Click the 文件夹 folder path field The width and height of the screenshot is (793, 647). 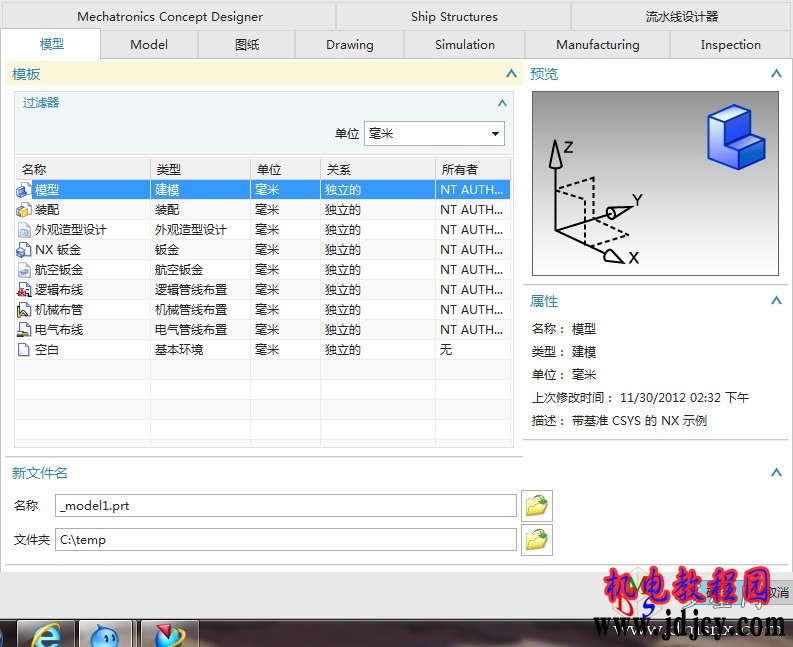pyautogui.click(x=286, y=540)
